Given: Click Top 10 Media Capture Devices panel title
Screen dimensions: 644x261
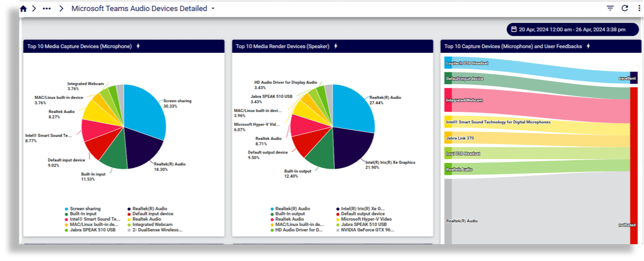Looking at the screenshot, I should (x=79, y=46).
